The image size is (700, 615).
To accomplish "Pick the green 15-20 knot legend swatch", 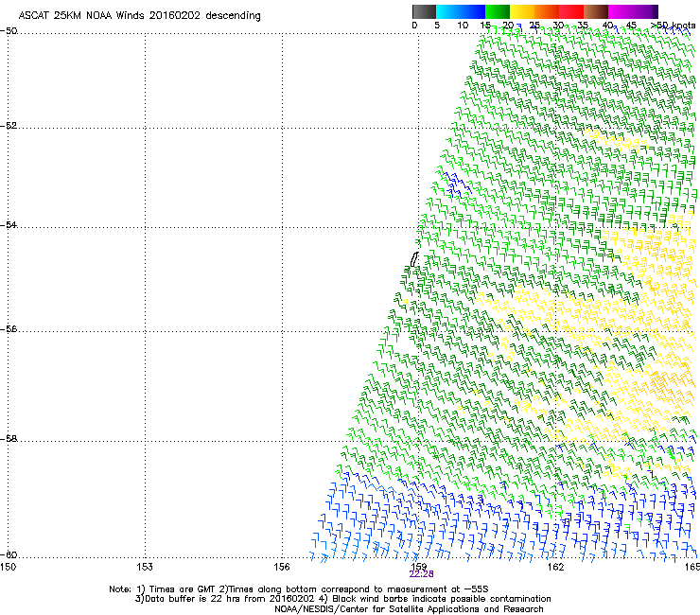I will [498, 11].
